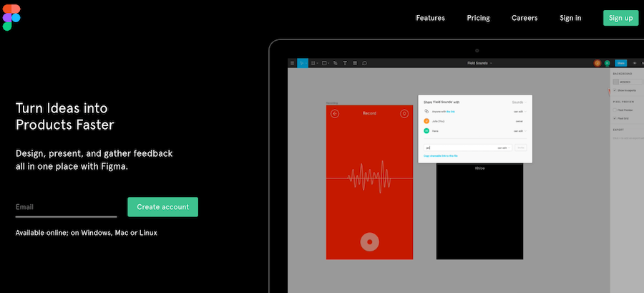Go to the Careers page
This screenshot has height=293, width=644.
pos(525,18)
